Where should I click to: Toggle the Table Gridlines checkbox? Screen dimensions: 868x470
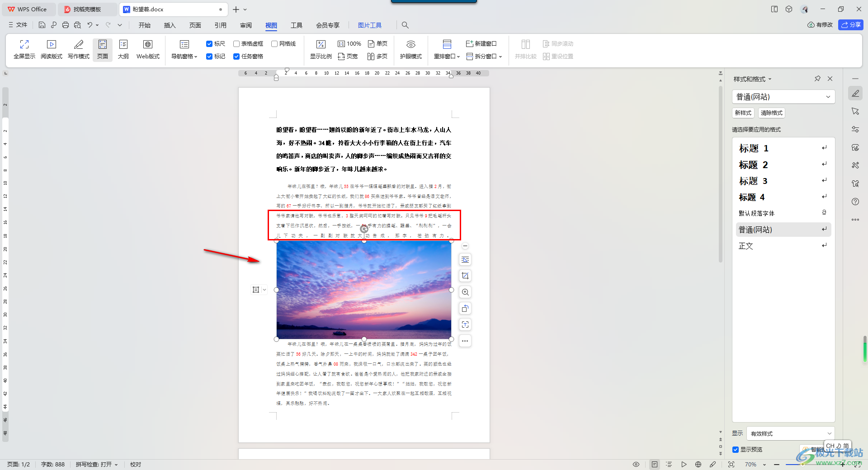pyautogui.click(x=236, y=44)
